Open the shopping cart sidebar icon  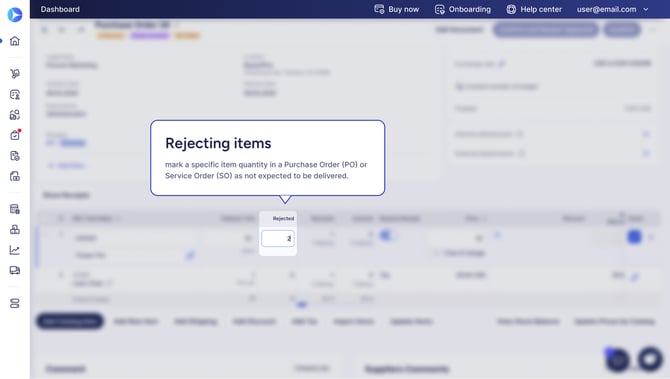point(15,74)
